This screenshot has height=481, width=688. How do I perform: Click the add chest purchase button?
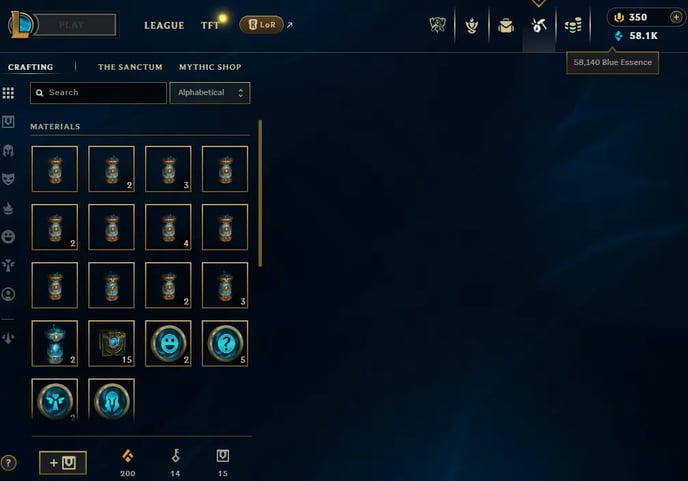[63, 463]
